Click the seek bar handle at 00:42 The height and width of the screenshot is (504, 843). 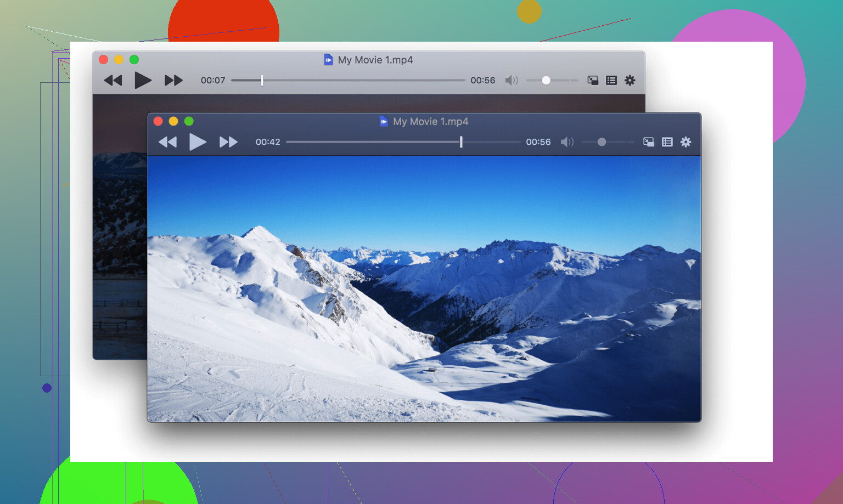461,142
